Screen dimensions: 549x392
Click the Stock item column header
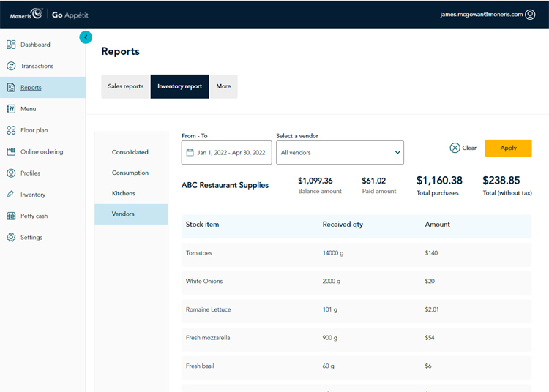click(x=202, y=225)
